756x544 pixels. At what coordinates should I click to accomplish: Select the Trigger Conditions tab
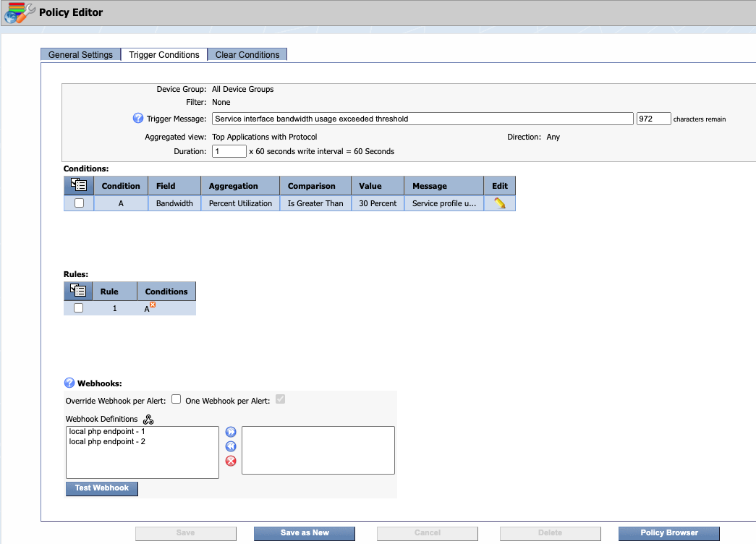[164, 54]
